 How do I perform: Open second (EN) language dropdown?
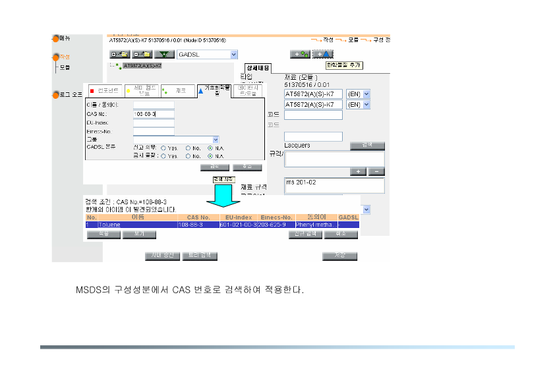pos(366,105)
